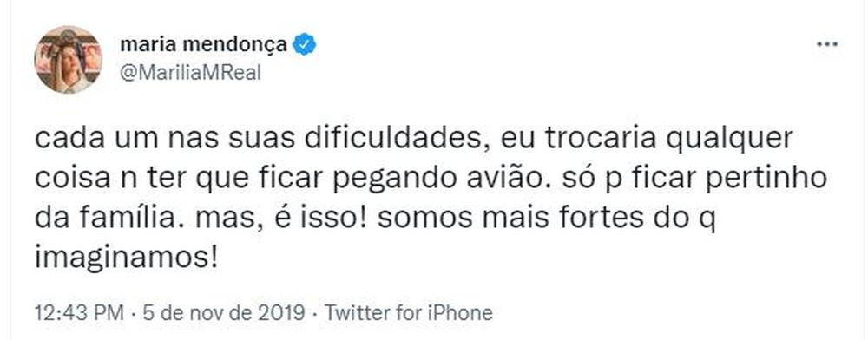This screenshot has height=340, width=868.
Task: Open the three-dot more options menu
Action: pyautogui.click(x=827, y=45)
